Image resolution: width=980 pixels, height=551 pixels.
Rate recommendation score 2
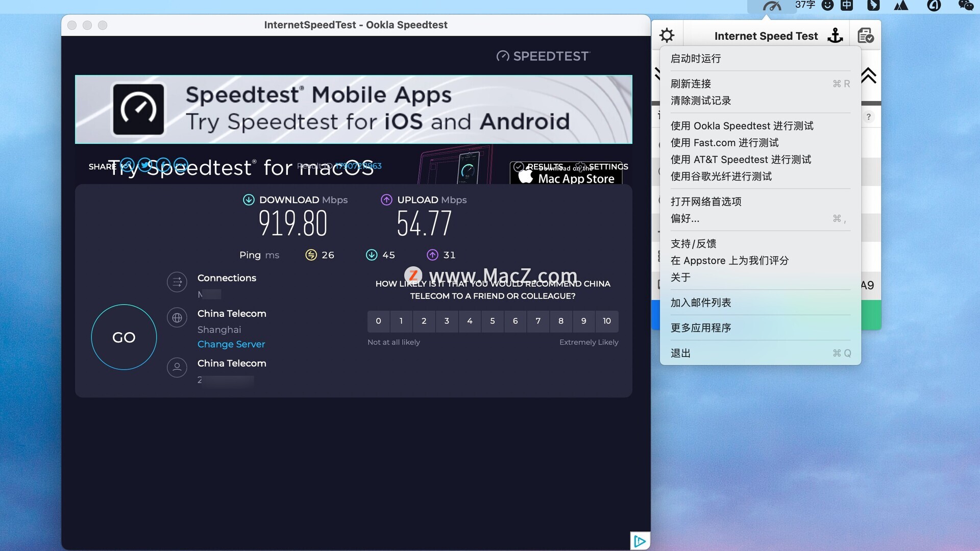point(424,321)
